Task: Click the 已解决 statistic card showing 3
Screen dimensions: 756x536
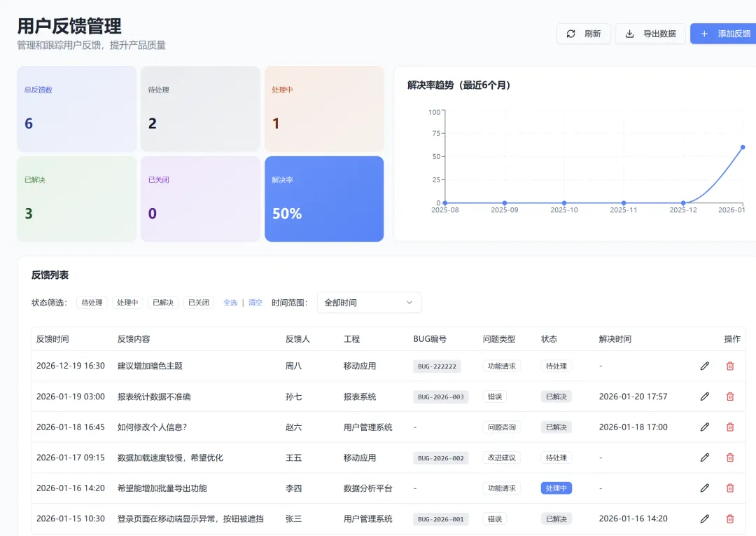Action: (x=77, y=199)
